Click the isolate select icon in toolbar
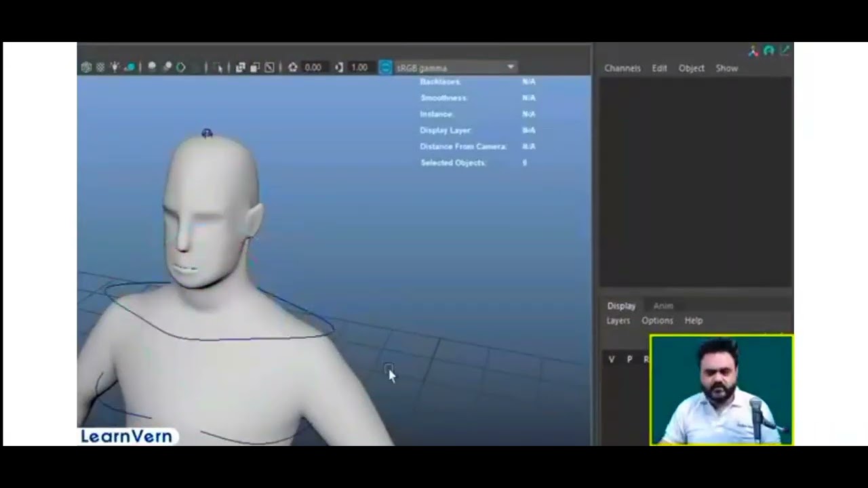Viewport: 868px width, 488px height. 218,67
